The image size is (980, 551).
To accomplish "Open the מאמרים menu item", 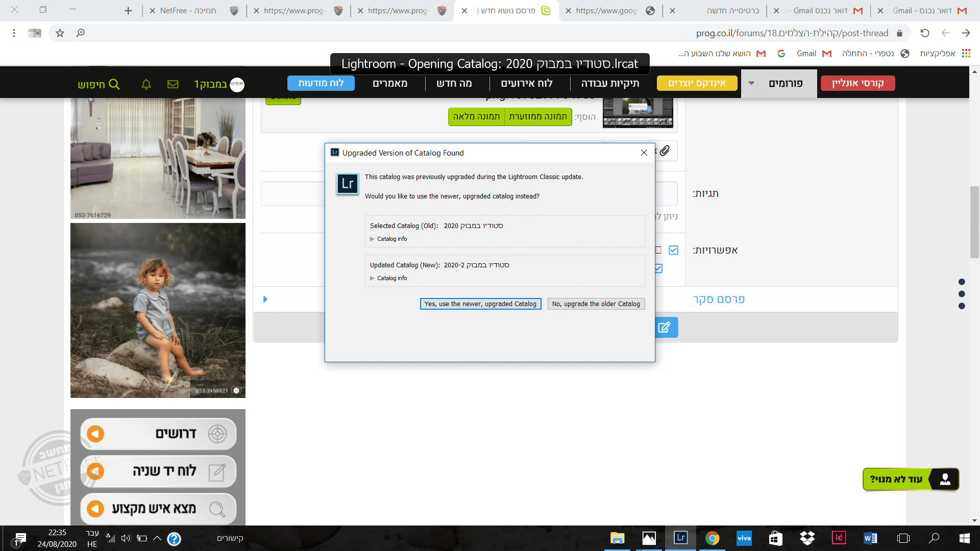I will pyautogui.click(x=390, y=83).
